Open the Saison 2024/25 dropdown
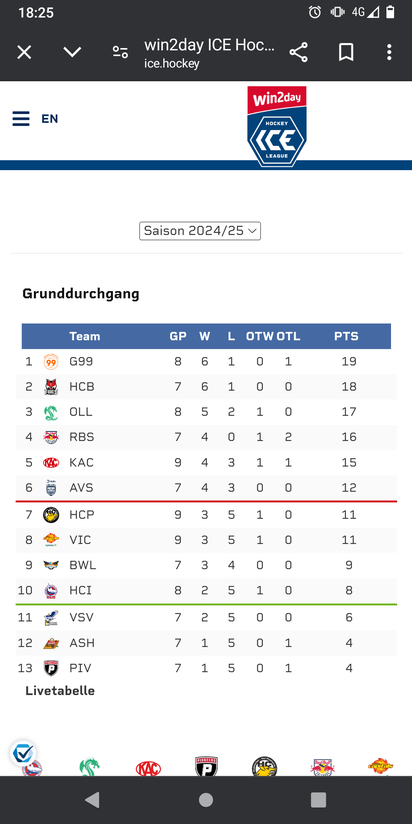The width and height of the screenshot is (412, 824). tap(200, 231)
